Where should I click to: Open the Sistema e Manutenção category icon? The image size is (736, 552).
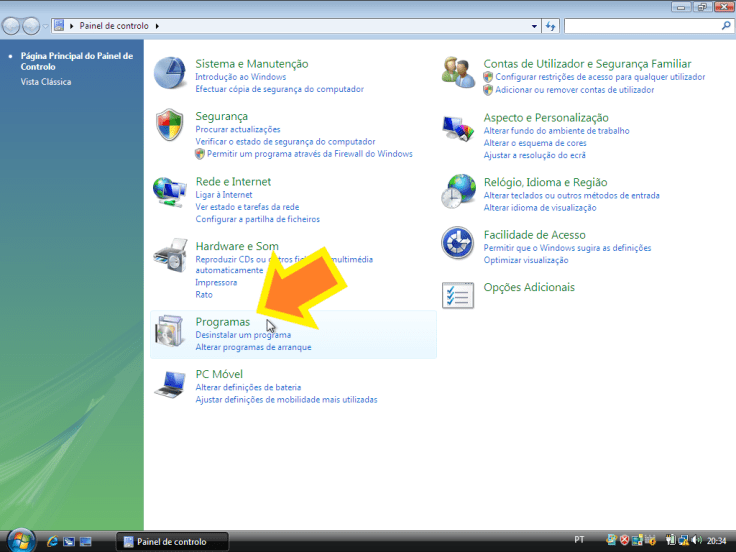click(x=169, y=73)
